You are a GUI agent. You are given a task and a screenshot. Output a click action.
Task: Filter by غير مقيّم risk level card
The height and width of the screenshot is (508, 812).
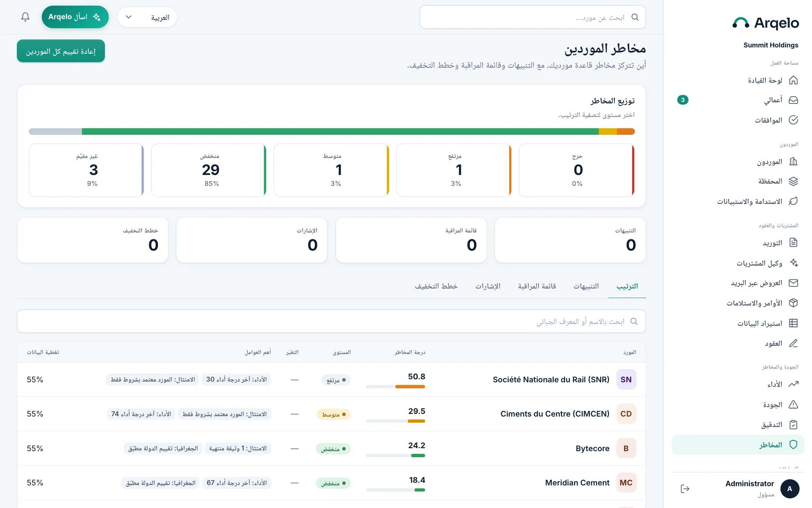coord(86,170)
